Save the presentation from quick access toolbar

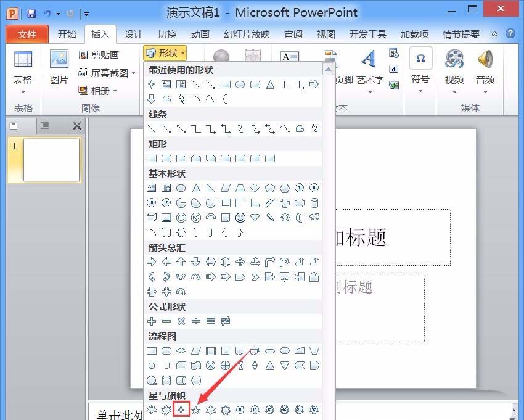[33, 12]
